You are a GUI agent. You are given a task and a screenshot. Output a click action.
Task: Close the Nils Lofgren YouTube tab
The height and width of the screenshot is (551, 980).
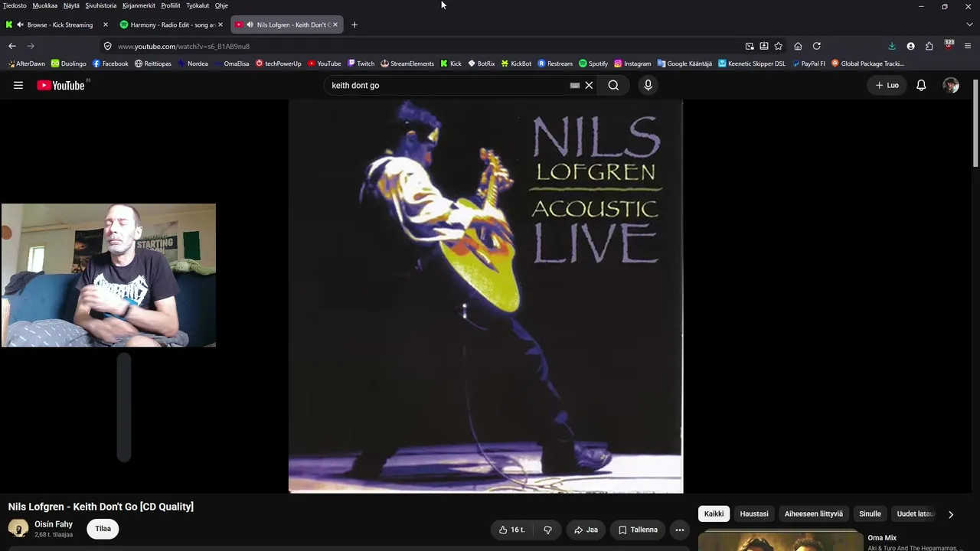click(335, 24)
